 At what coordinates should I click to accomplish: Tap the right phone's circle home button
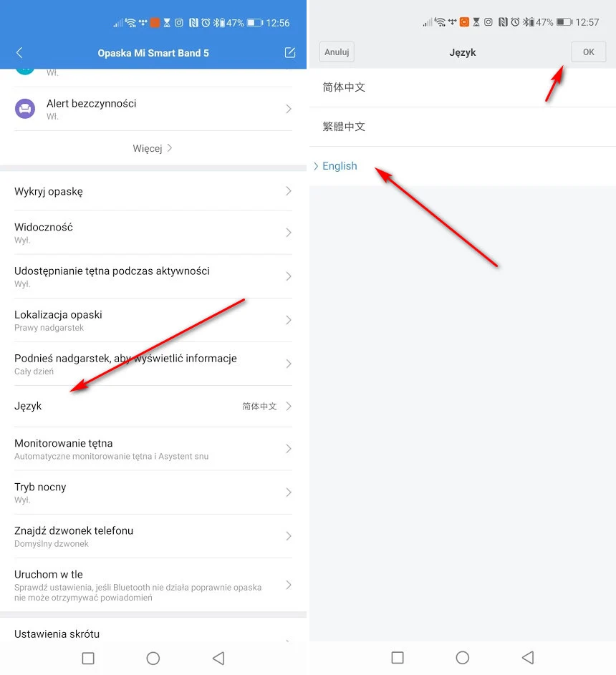click(x=462, y=657)
